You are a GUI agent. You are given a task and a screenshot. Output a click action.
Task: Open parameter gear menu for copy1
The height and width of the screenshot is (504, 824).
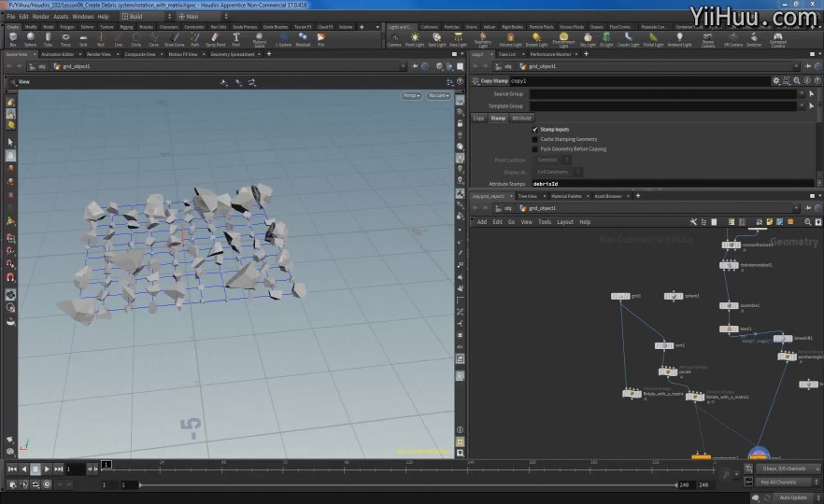pyautogui.click(x=775, y=81)
